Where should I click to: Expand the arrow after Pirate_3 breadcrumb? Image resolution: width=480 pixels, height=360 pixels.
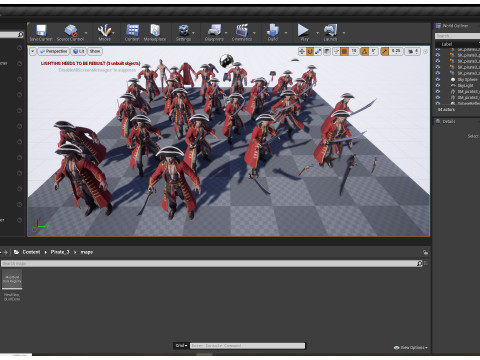click(x=75, y=252)
